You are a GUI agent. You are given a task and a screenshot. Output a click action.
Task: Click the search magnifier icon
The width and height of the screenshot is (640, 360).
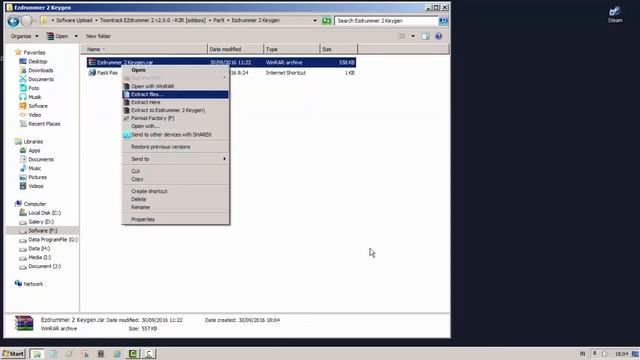(x=443, y=20)
